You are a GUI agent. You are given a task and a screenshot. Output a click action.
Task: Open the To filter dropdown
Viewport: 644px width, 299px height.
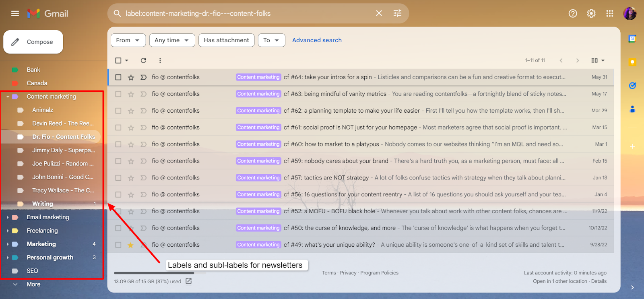point(271,40)
